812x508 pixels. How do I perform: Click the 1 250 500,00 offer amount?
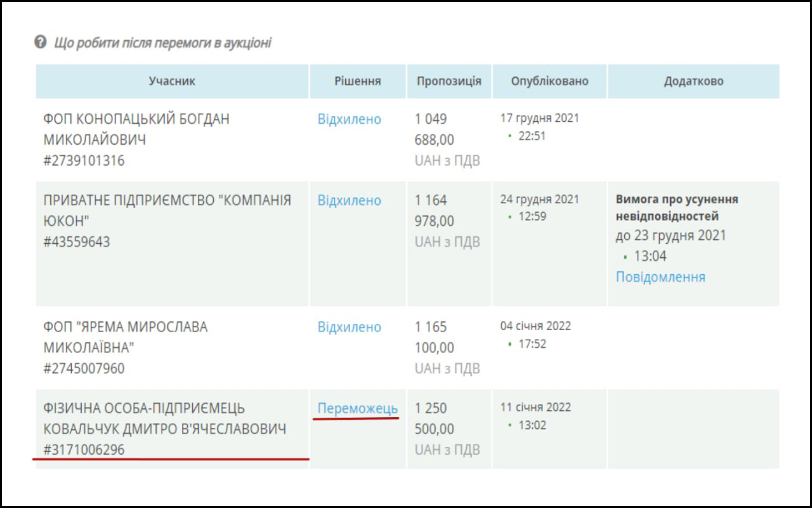(434, 418)
